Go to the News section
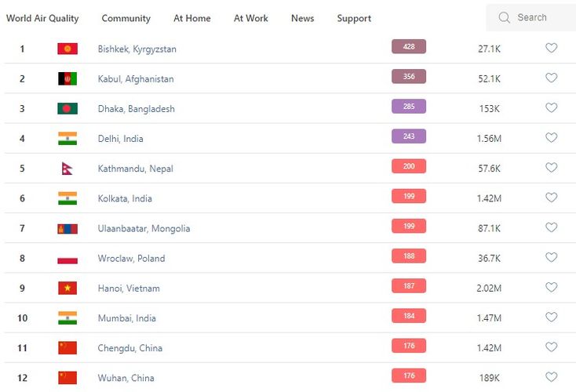576x392 pixels. [x=302, y=18]
